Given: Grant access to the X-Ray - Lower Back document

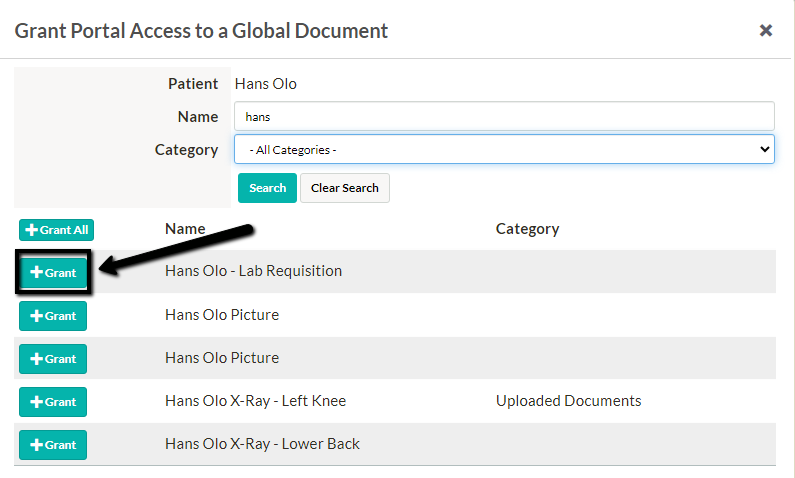Looking at the screenshot, I should (x=53, y=445).
